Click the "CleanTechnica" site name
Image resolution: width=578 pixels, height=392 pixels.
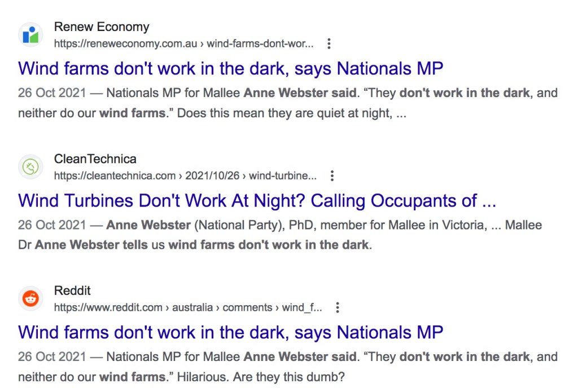95,158
